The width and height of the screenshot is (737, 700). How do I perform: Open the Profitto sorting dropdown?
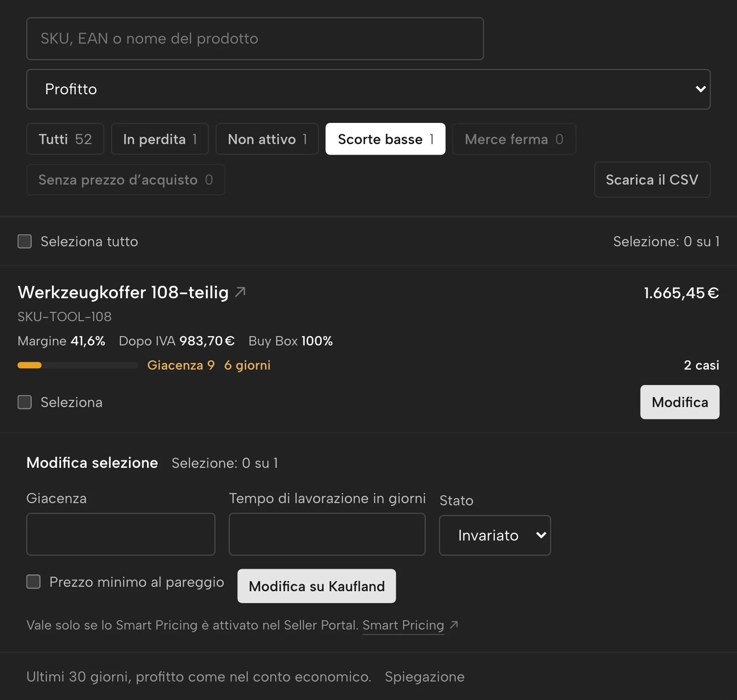pyautogui.click(x=368, y=89)
